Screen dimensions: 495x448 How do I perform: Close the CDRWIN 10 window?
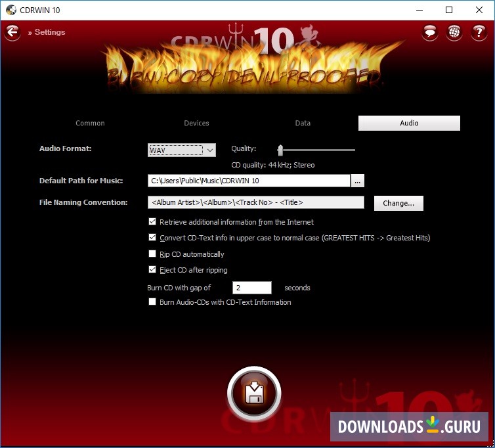click(x=479, y=10)
